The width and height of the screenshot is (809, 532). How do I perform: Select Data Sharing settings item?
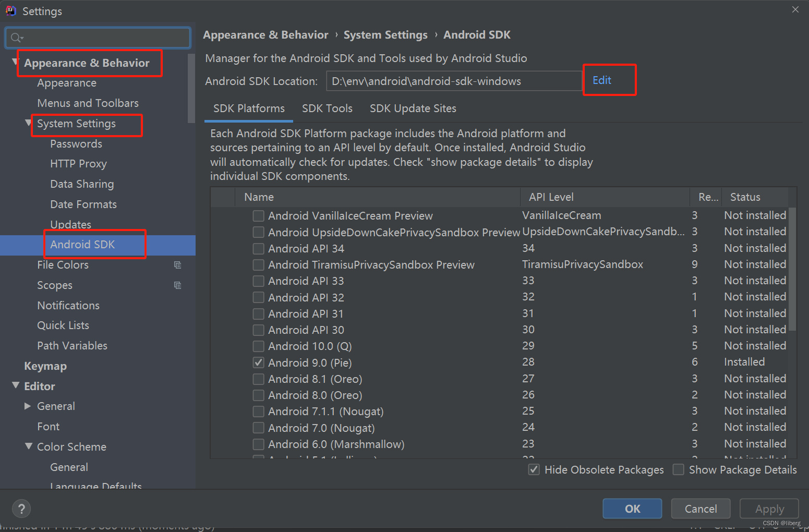(x=82, y=184)
